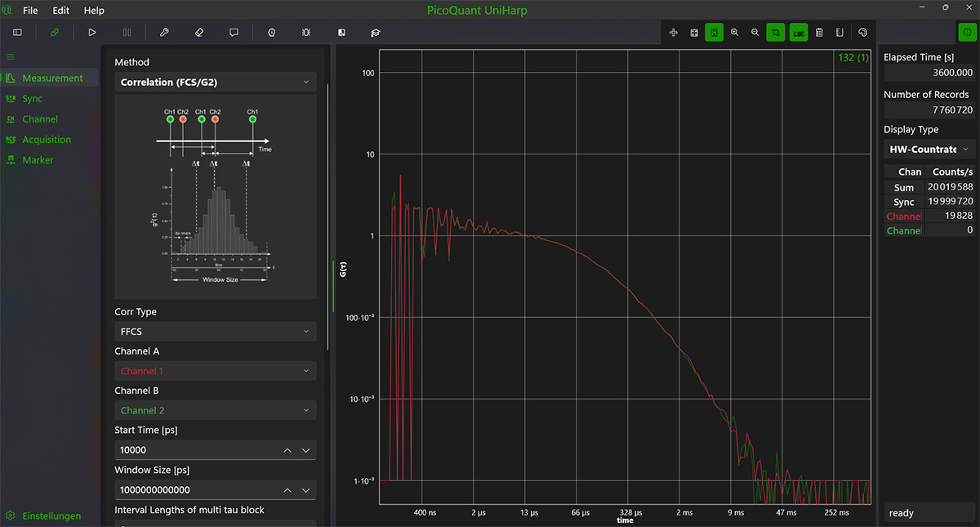The width and height of the screenshot is (980, 527).
Task: Open the Display Type HW-Countrate dropdown
Action: pos(929,149)
